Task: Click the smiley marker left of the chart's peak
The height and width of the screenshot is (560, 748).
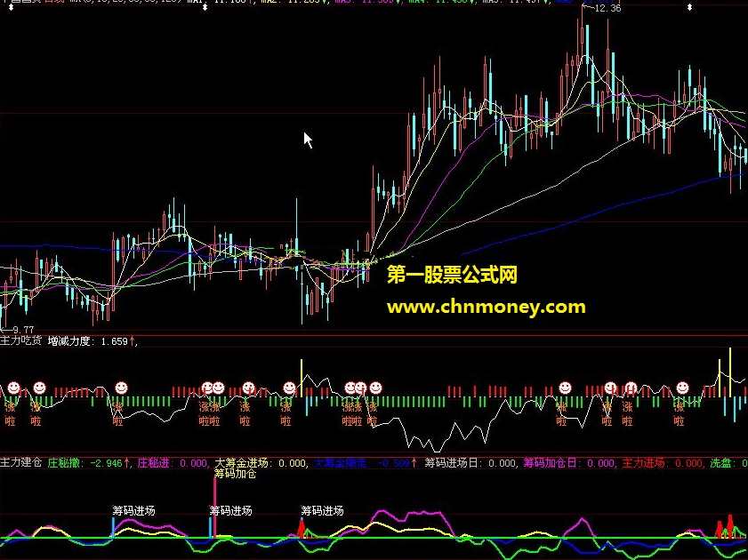Action: [567, 388]
